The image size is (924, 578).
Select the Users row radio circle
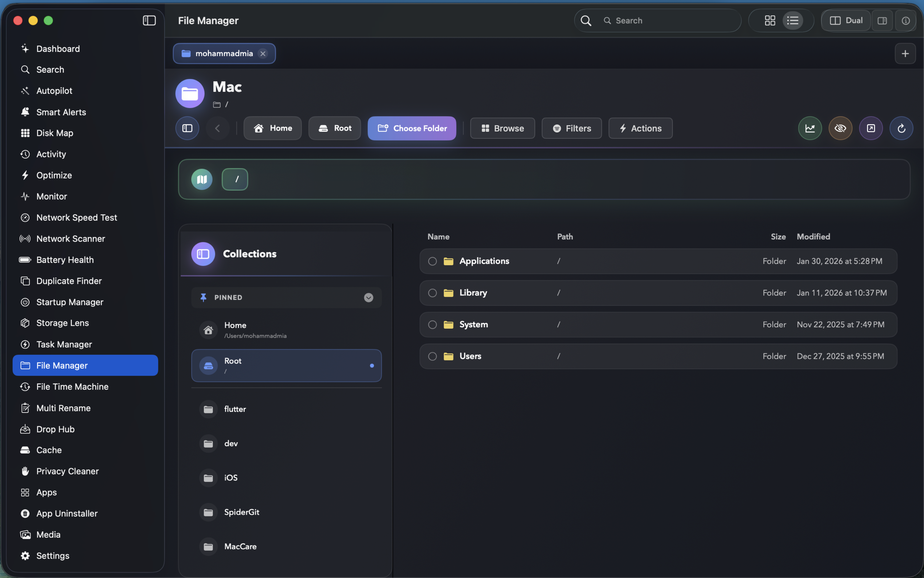[x=432, y=356]
